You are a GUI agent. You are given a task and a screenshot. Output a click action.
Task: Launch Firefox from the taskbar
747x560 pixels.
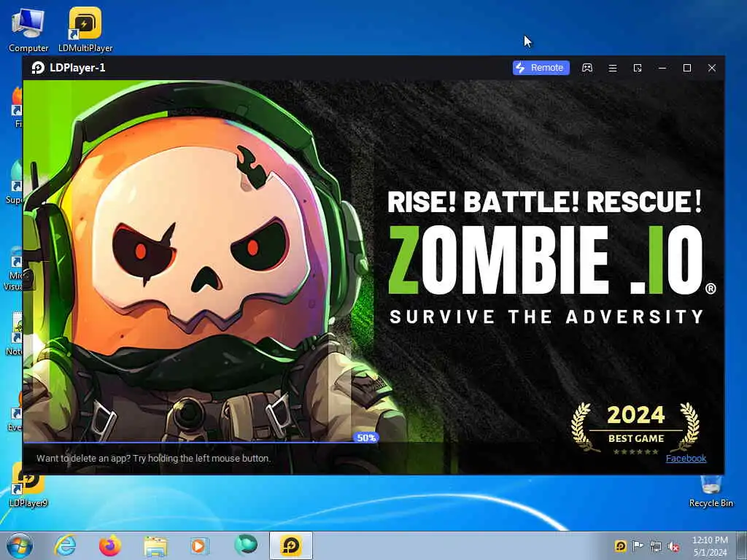coord(109,545)
